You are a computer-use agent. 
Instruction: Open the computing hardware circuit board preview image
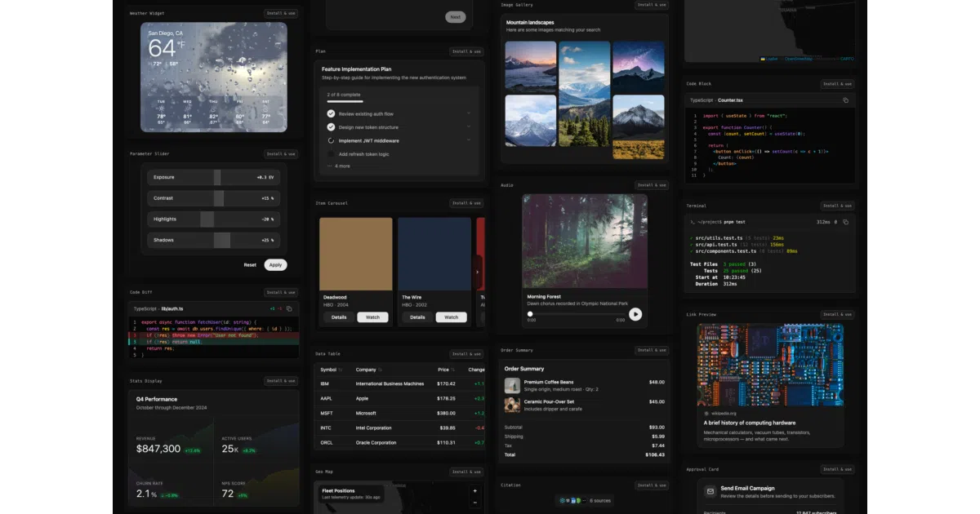click(x=770, y=364)
